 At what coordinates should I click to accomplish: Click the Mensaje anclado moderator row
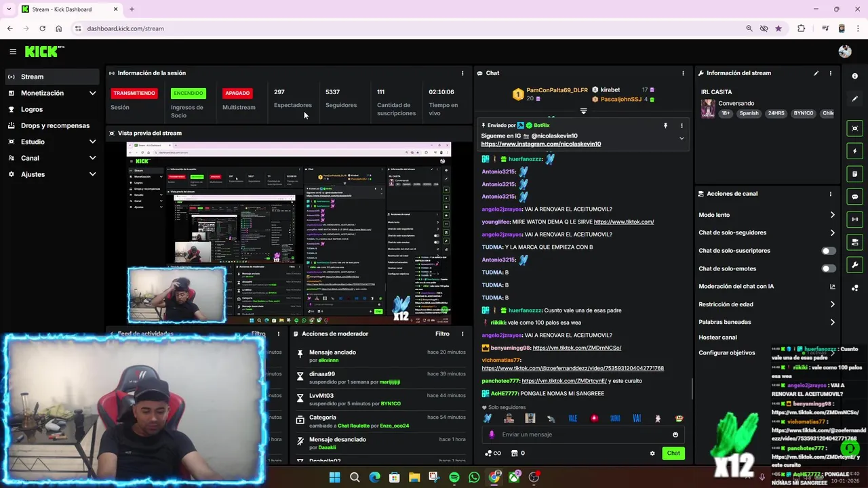381,357
